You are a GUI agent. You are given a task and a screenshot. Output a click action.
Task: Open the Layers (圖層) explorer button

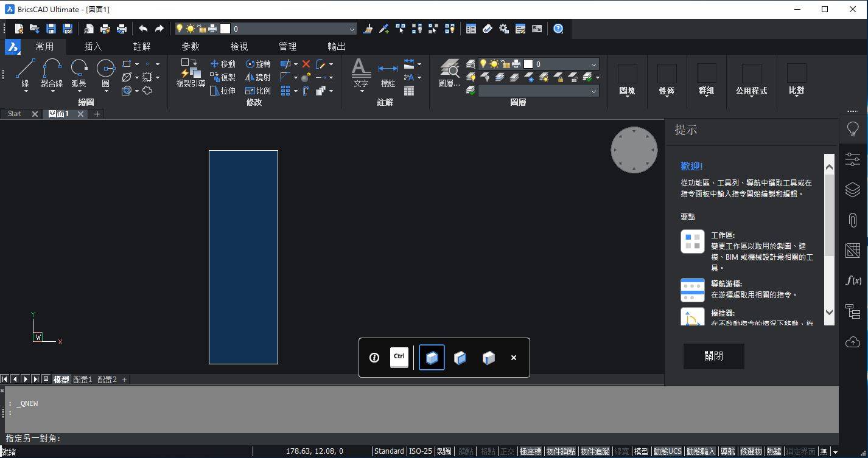point(449,74)
